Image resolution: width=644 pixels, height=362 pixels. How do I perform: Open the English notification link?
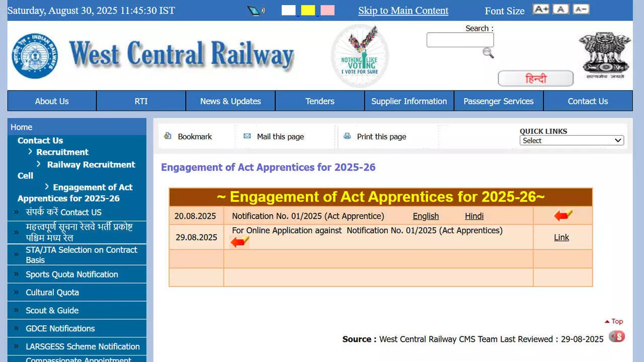coord(426,216)
